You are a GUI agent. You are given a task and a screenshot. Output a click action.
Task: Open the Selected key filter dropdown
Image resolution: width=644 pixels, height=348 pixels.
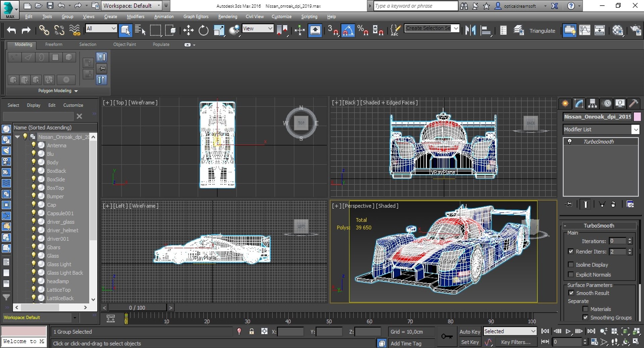tap(510, 331)
